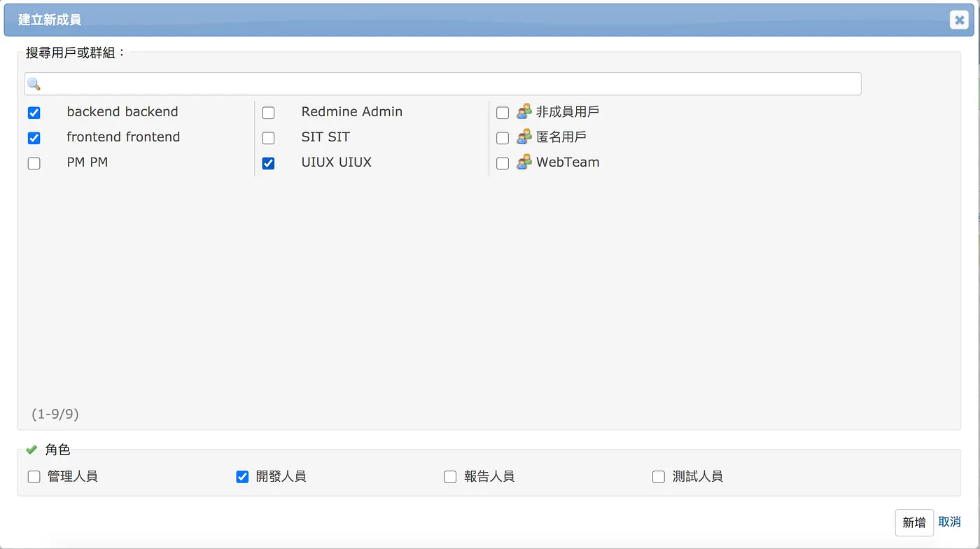Check the PM PM user checkbox

tap(34, 163)
